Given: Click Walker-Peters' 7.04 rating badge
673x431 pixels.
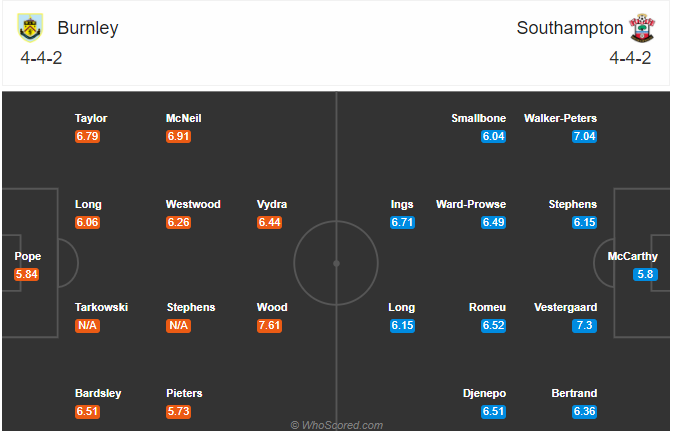Looking at the screenshot, I should click(x=584, y=137).
